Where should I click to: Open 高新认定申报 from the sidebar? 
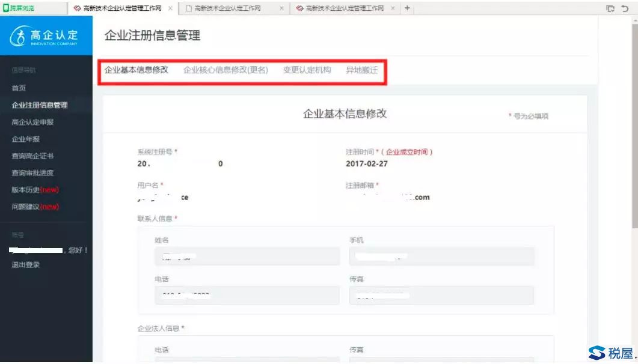(x=32, y=121)
